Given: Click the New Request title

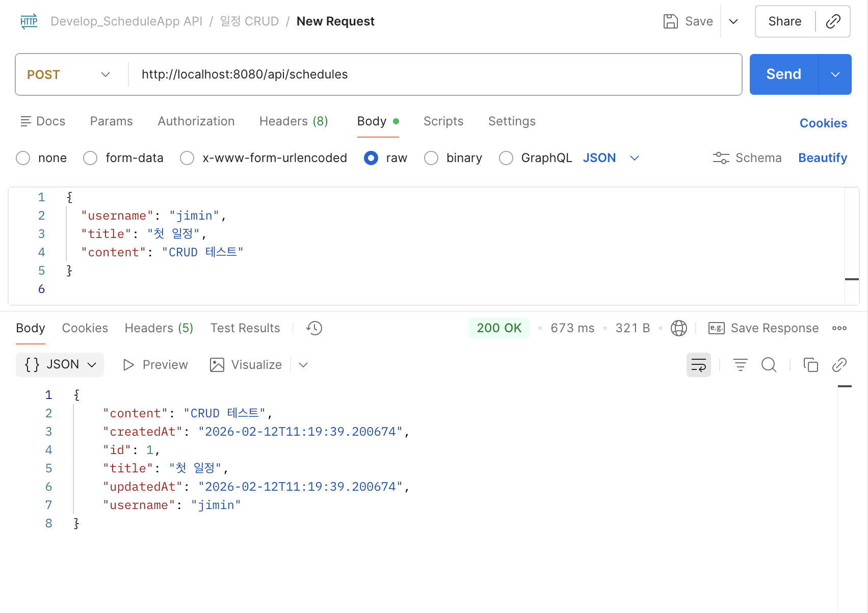Looking at the screenshot, I should tap(335, 21).
